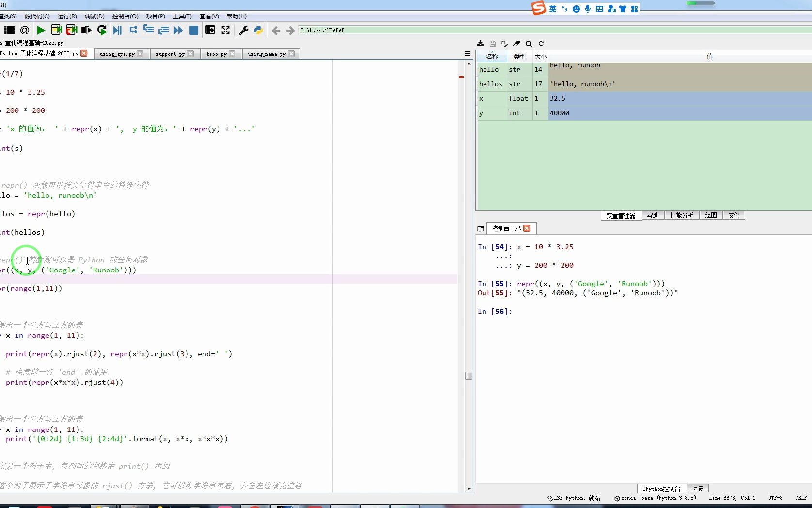The width and height of the screenshot is (812, 508).
Task: Toggle Sogou punctuation mode
Action: (564, 9)
